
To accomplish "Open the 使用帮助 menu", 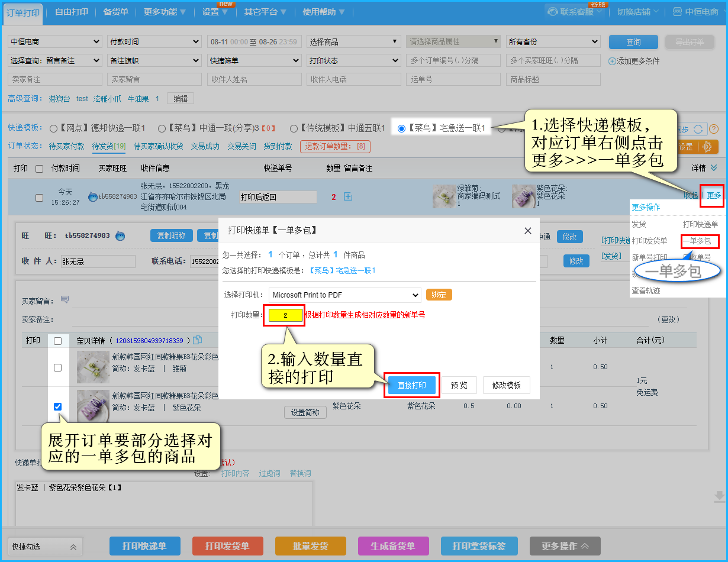I will click(x=323, y=12).
